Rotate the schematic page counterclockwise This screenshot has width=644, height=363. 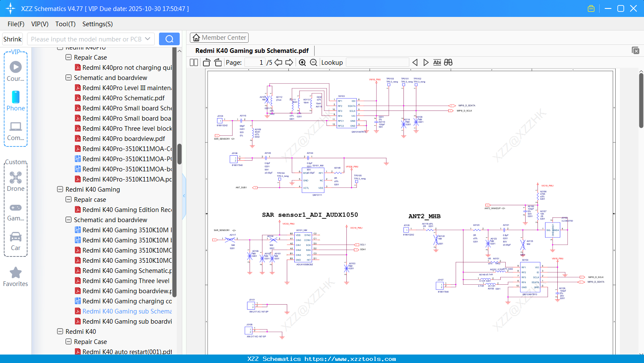tap(206, 62)
